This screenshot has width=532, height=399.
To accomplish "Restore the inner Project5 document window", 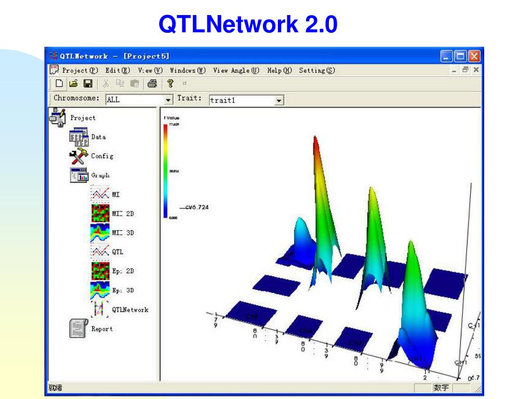I will click(x=465, y=70).
